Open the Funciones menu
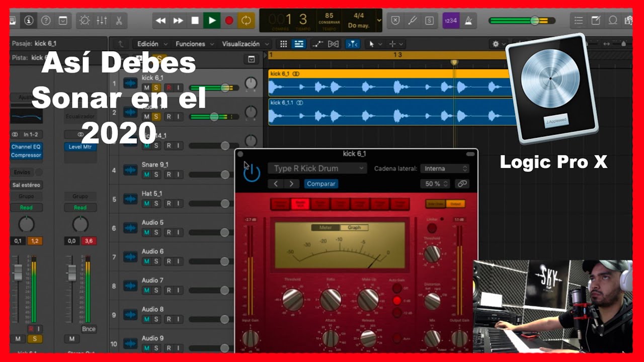The width and height of the screenshot is (644, 362). (x=194, y=44)
